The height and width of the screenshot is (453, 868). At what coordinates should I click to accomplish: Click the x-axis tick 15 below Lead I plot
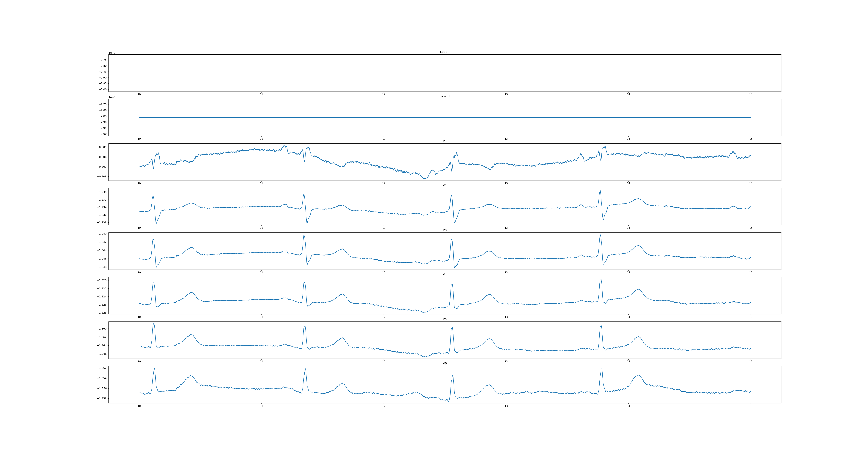point(751,94)
